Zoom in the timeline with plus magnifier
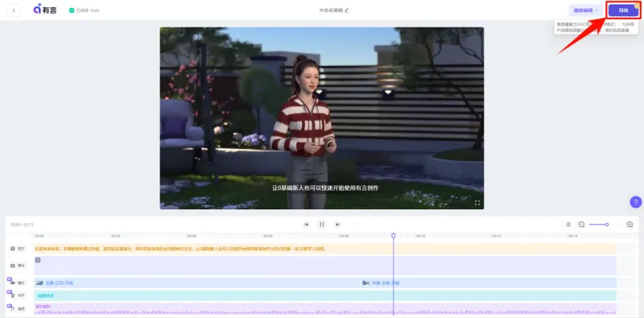This screenshot has width=644, height=318. pyautogui.click(x=630, y=225)
